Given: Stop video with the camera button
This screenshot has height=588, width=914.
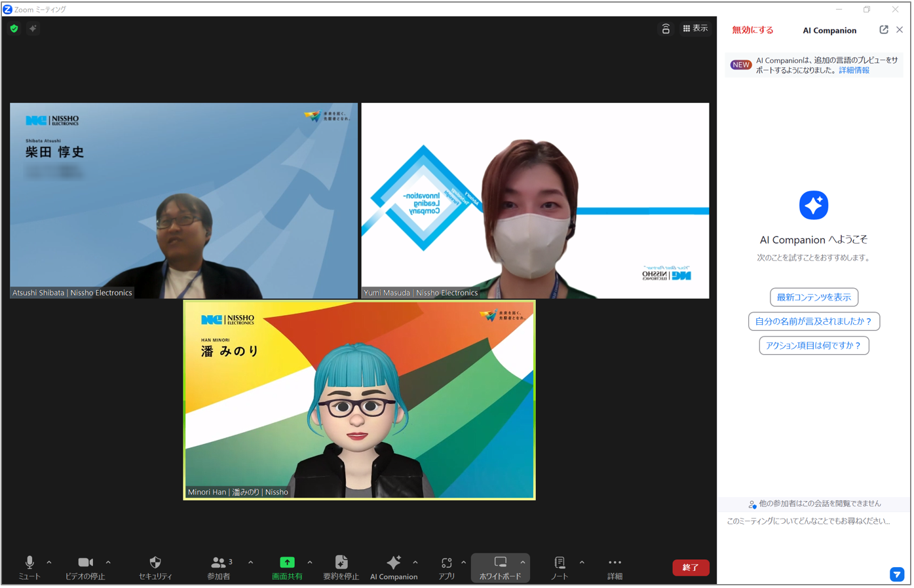Looking at the screenshot, I should pos(85,568).
